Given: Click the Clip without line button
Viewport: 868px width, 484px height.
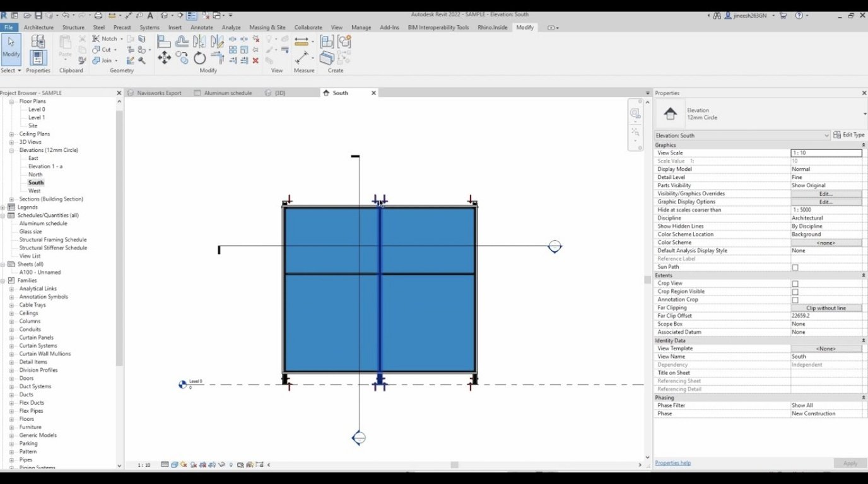Looking at the screenshot, I should (826, 308).
